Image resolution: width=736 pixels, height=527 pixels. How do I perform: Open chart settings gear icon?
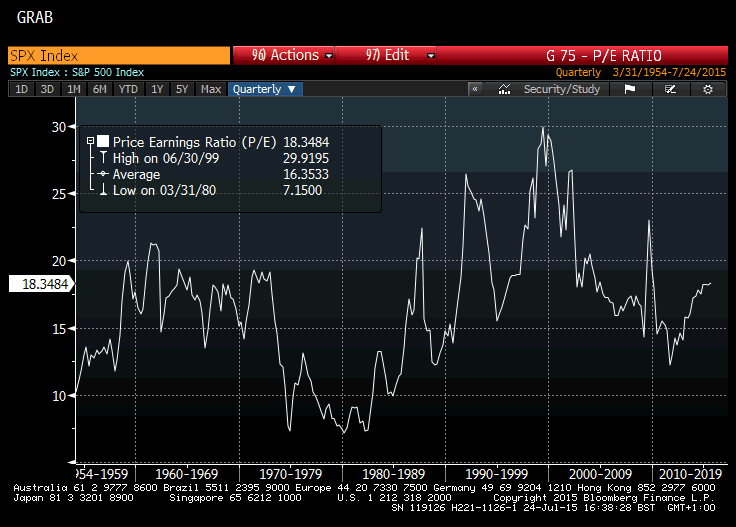tap(708, 89)
